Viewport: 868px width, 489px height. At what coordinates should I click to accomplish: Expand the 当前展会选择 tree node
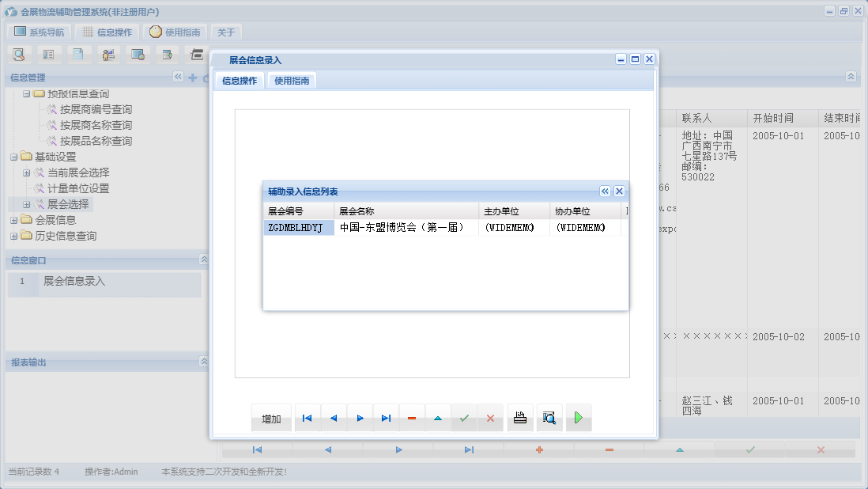[26, 172]
